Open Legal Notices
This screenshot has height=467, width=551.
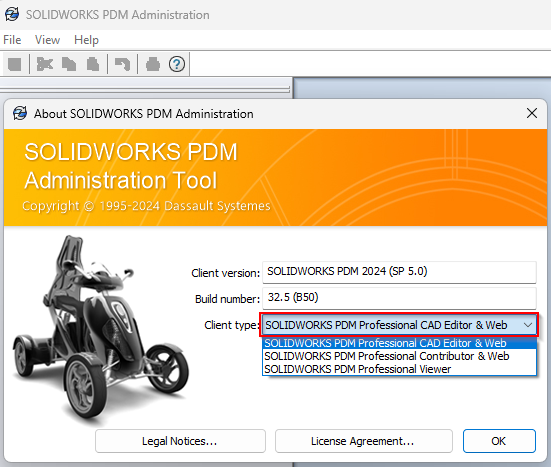180,441
